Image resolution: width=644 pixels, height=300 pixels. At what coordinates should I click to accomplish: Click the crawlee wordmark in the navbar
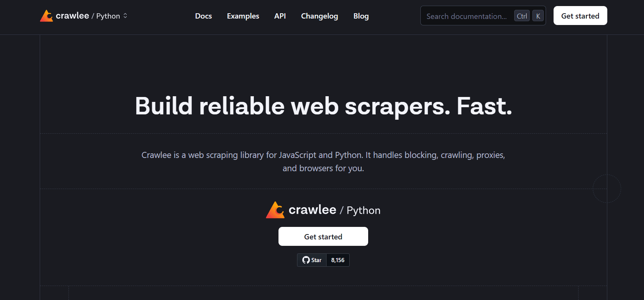pos(72,16)
